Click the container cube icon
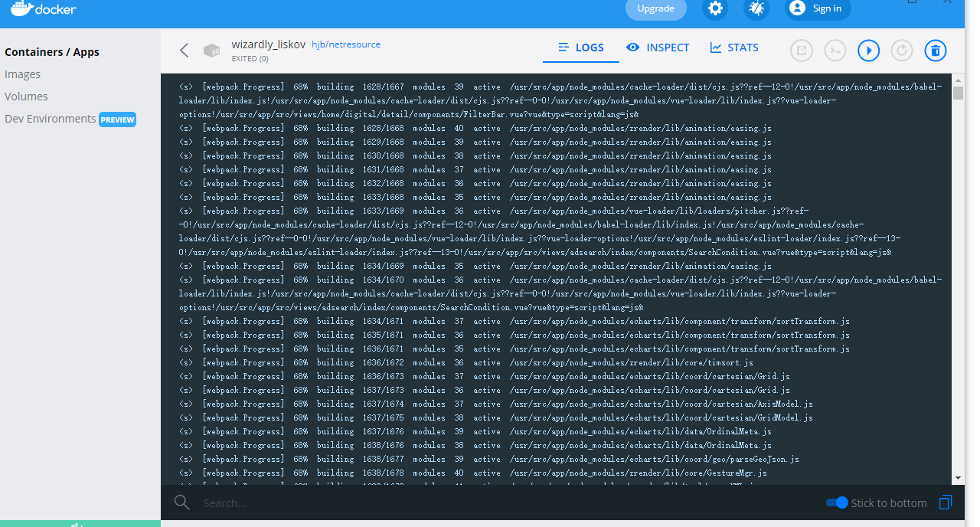The height and width of the screenshot is (527, 980). pos(211,51)
